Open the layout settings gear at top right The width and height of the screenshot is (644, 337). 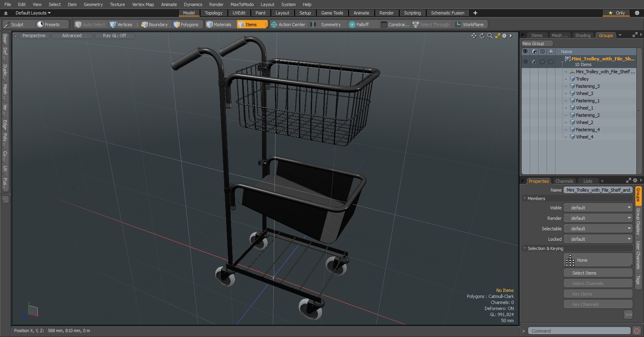637,13
